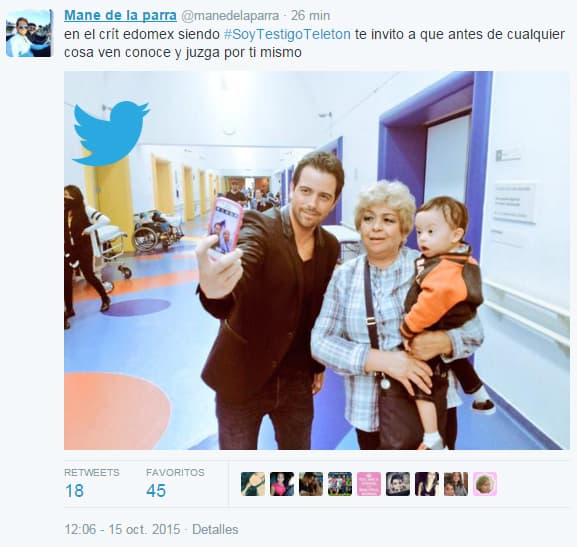The height and width of the screenshot is (547, 577).
Task: Click the 26 min timestamp
Action: (310, 16)
